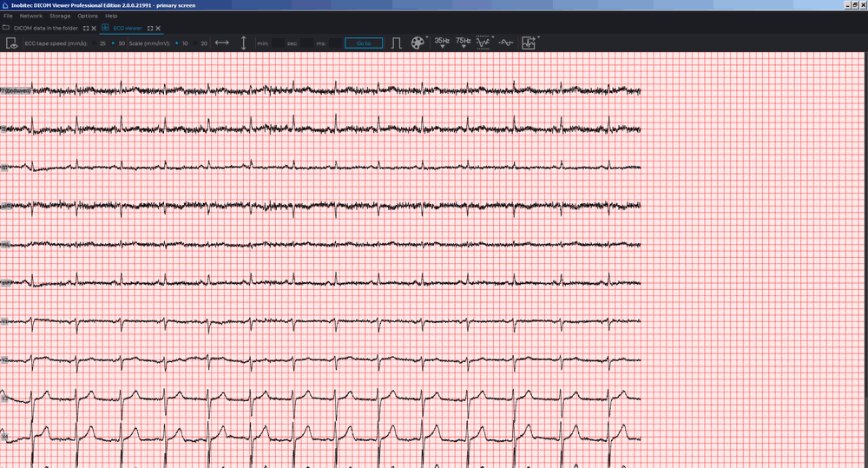This screenshot has width=868, height=468.
Task: Expand the dotted waveform filter dropdown arrow
Action: [x=493, y=38]
